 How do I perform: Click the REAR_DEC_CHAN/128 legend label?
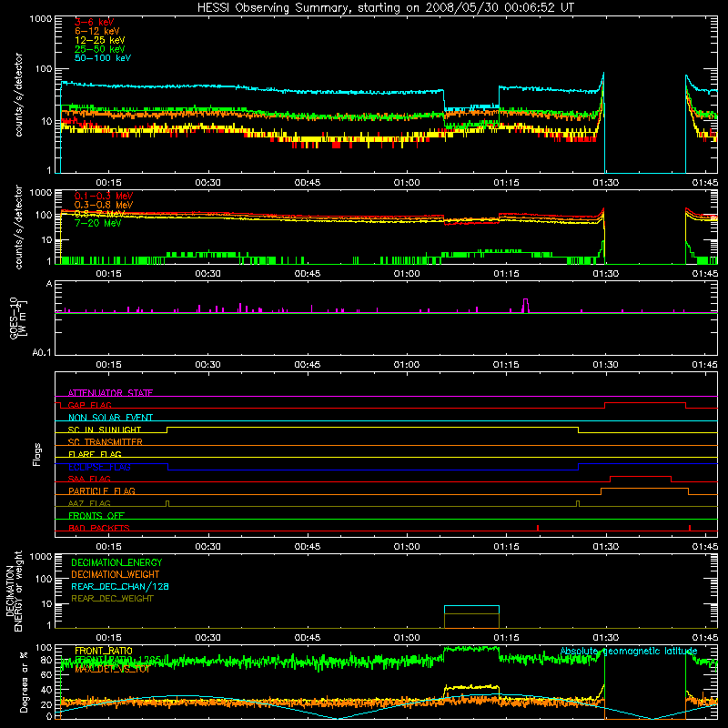click(120, 586)
